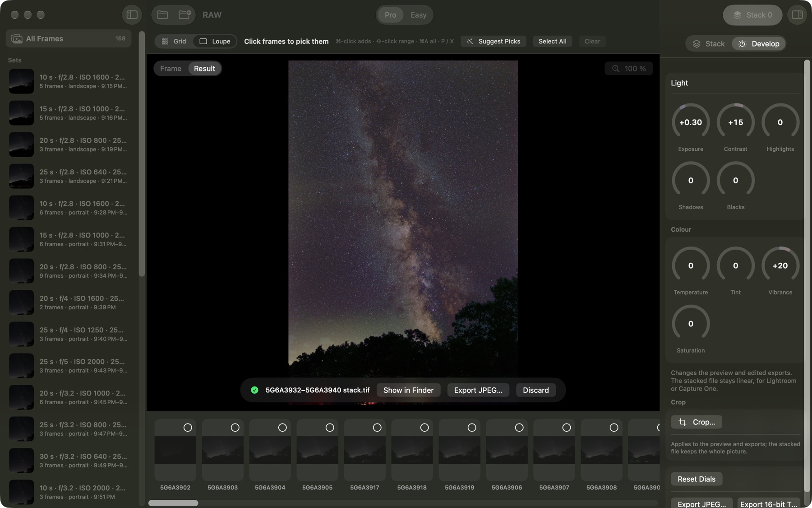Click the green checkmark status icon
Image resolution: width=812 pixels, height=508 pixels.
tap(254, 390)
